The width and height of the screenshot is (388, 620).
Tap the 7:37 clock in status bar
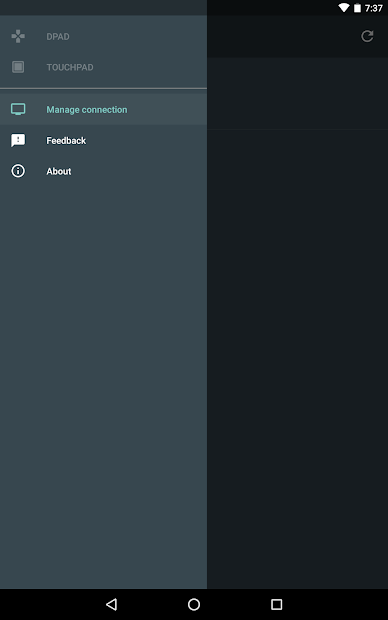click(374, 8)
